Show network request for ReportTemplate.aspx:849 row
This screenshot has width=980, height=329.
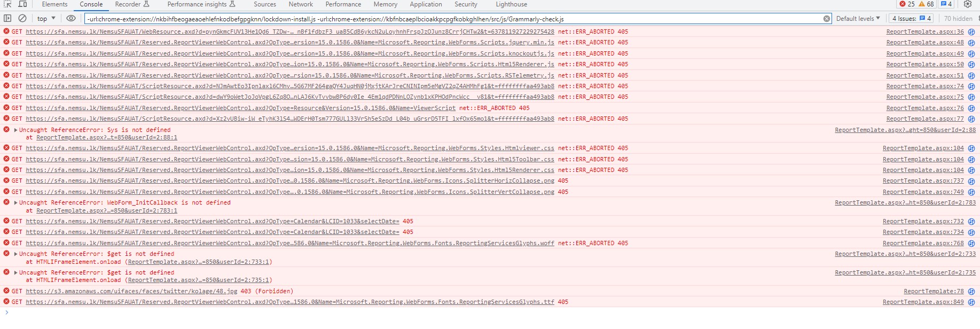click(x=971, y=302)
